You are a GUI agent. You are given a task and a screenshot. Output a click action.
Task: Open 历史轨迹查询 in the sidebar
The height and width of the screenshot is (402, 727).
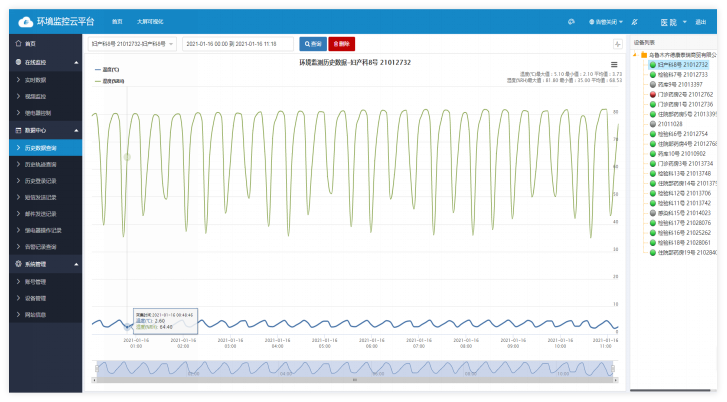tap(45, 164)
